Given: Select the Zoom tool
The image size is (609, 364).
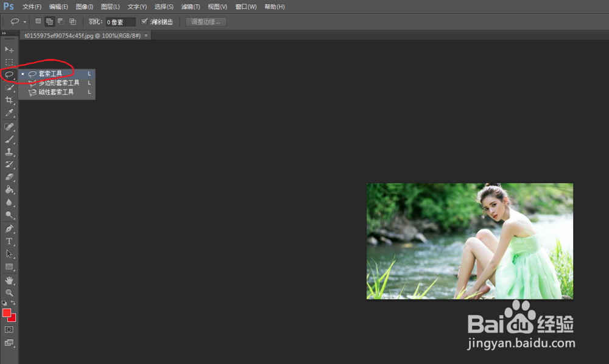Looking at the screenshot, I should pyautogui.click(x=9, y=293).
